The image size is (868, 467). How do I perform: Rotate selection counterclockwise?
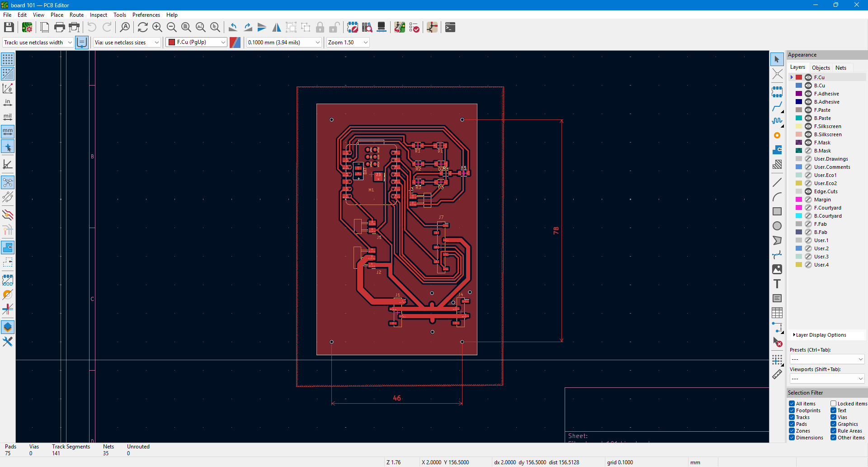[233, 28]
